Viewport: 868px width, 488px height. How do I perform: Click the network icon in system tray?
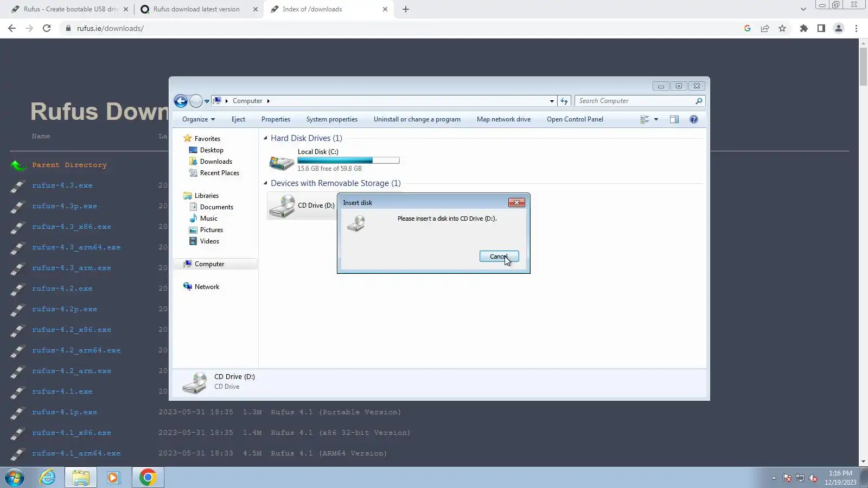(x=800, y=478)
